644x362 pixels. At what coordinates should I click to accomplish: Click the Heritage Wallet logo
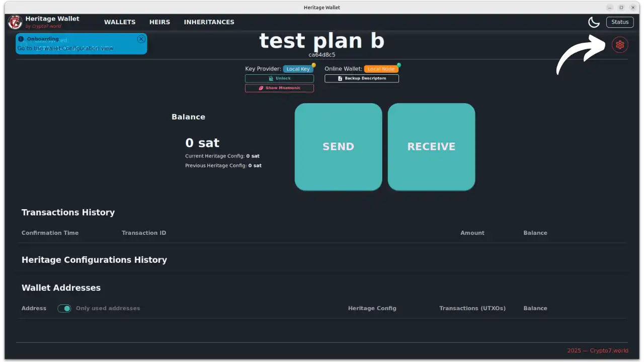(15, 22)
